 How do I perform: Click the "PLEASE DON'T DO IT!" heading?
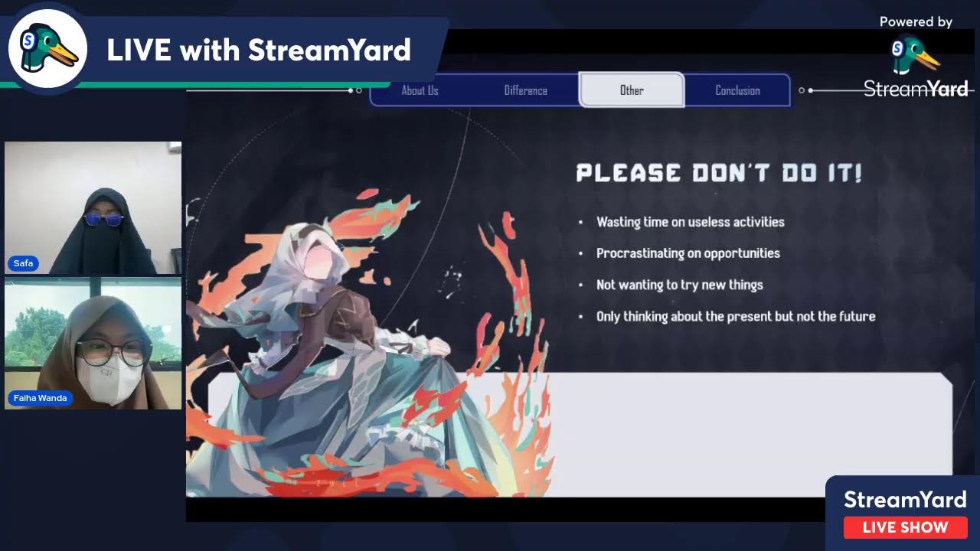coord(719,173)
